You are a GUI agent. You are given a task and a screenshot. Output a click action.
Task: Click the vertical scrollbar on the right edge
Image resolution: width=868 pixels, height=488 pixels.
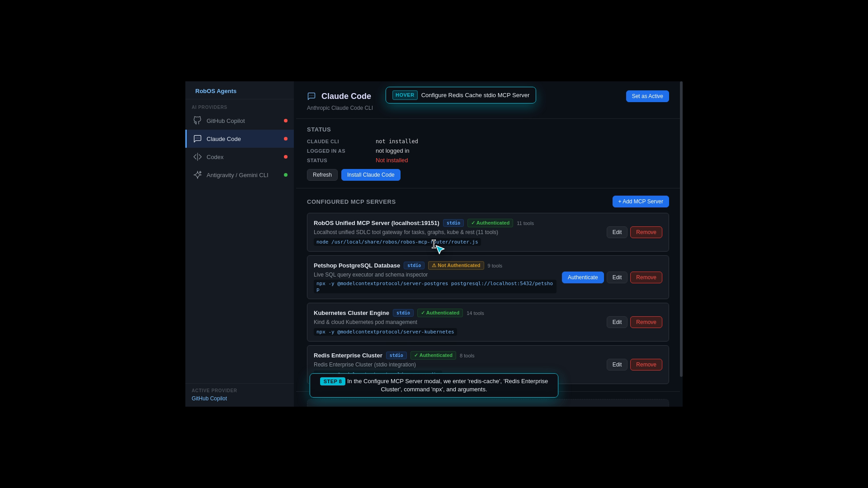[681, 229]
